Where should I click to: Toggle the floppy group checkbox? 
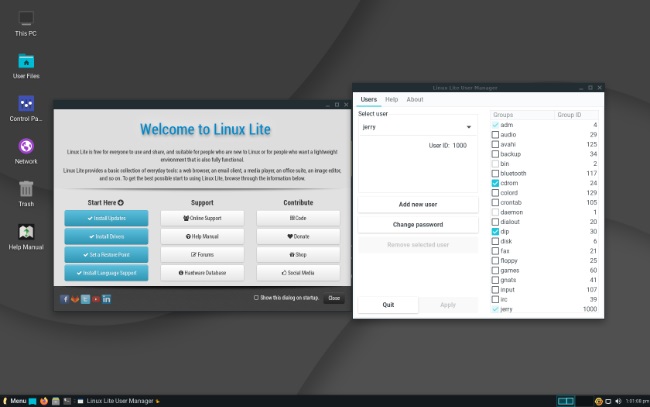click(495, 261)
